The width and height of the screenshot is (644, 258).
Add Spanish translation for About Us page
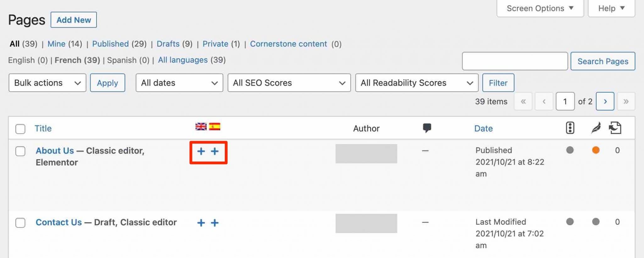(x=215, y=151)
